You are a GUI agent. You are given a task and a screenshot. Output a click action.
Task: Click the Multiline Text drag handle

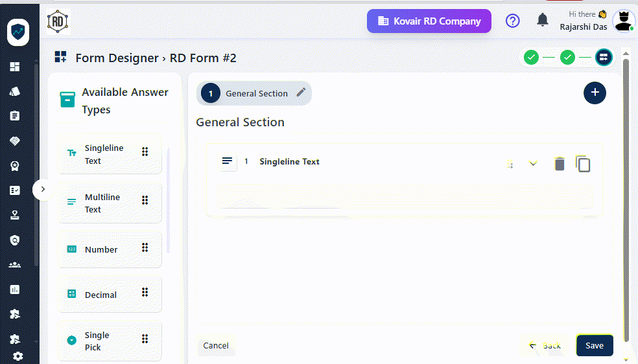[x=145, y=200]
